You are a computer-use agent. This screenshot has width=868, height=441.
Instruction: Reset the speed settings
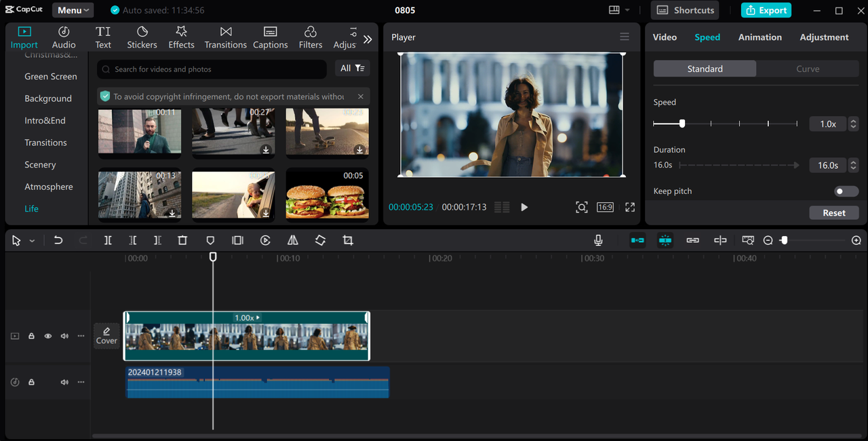point(834,212)
